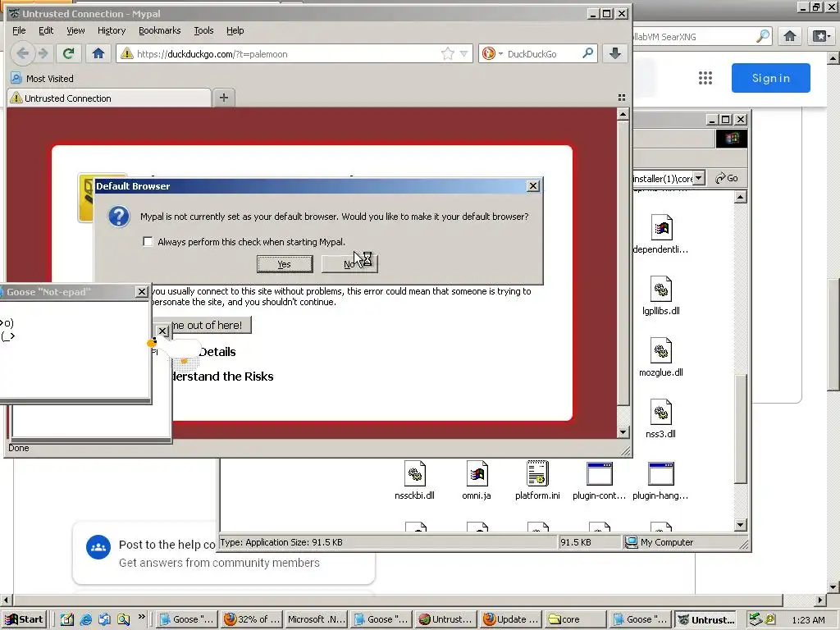Open the address bar history dropdown
The height and width of the screenshot is (630, 840).
pyautogui.click(x=464, y=53)
